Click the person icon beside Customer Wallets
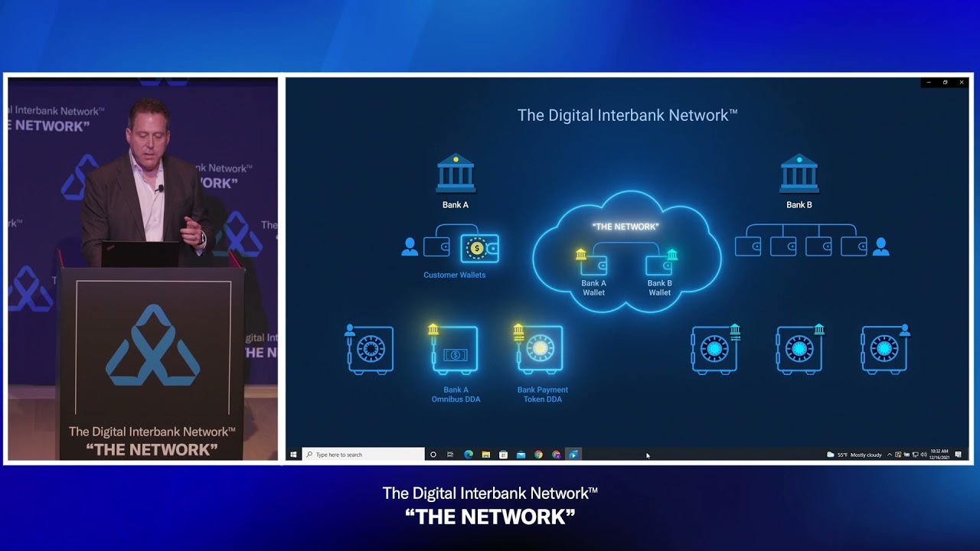 410,246
